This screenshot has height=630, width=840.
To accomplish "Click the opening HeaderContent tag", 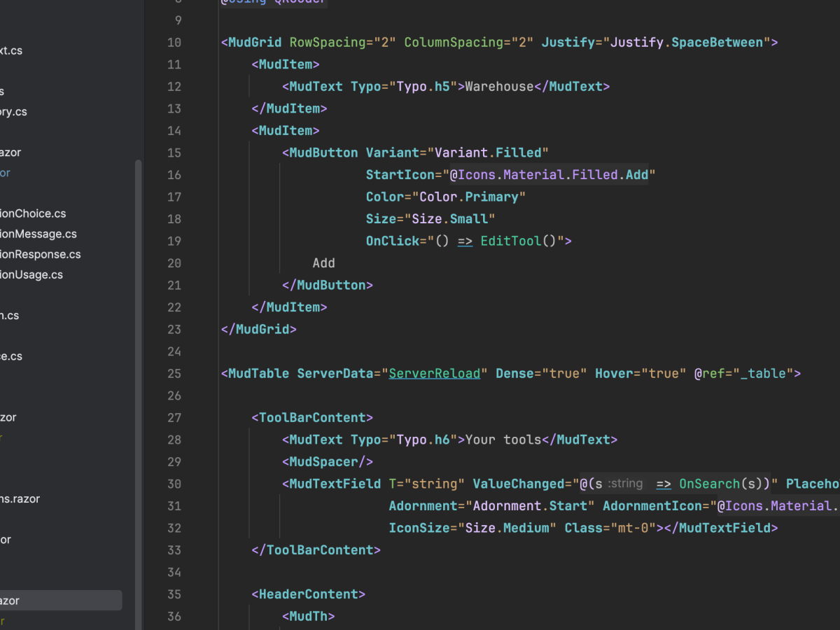I will [308, 594].
